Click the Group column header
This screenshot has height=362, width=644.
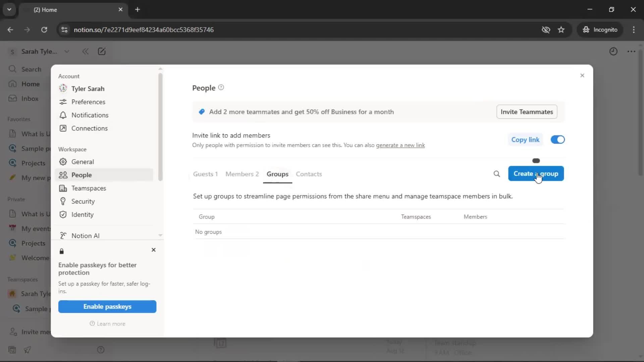coord(207,217)
